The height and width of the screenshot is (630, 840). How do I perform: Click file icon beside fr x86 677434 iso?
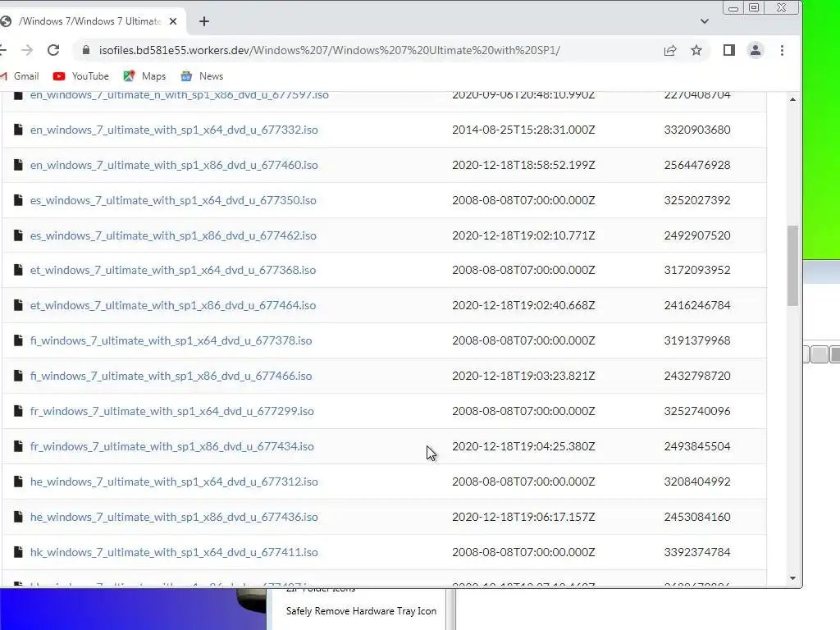[18, 446]
